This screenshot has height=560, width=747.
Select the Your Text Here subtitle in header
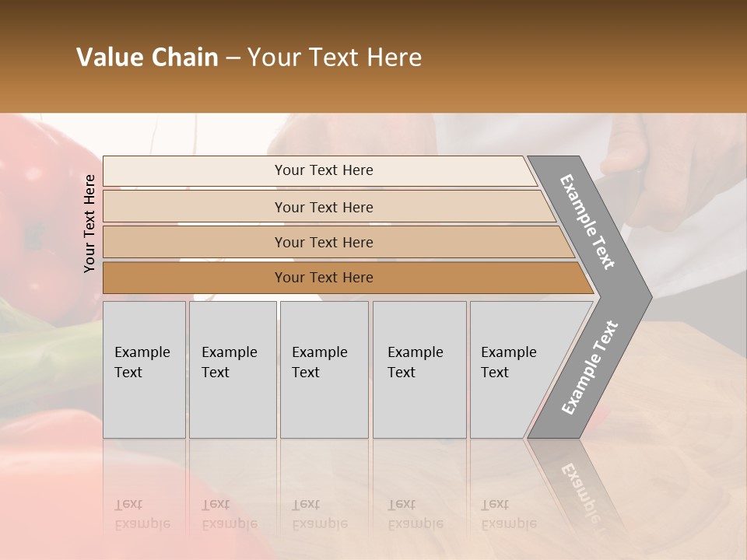335,57
